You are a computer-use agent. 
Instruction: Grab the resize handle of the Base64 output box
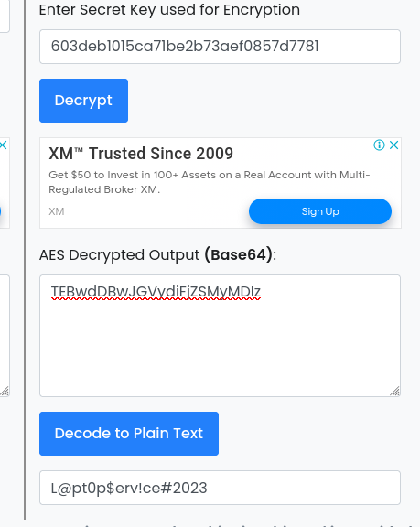394,392
